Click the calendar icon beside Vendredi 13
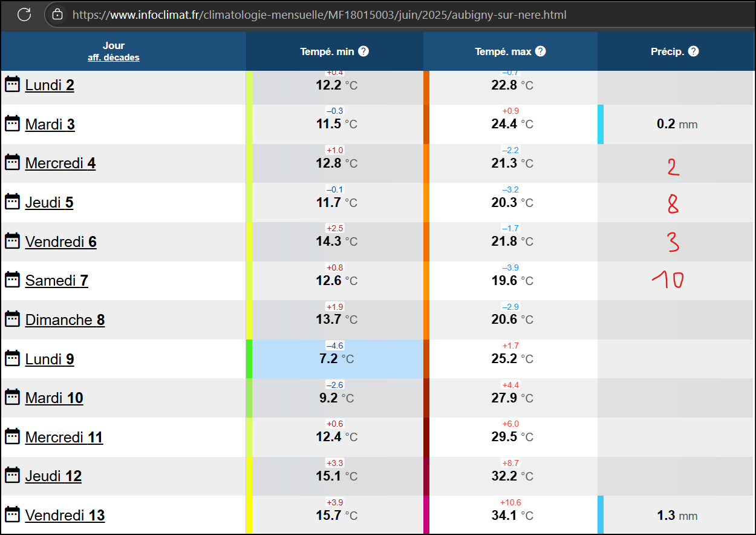The height and width of the screenshot is (535, 756). (12, 514)
